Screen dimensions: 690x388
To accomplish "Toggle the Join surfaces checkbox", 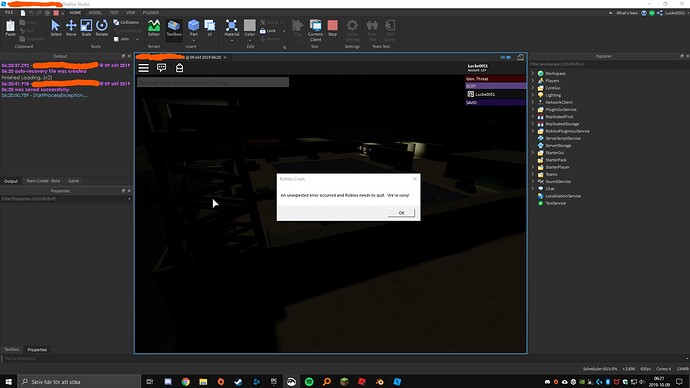I will [116, 39].
